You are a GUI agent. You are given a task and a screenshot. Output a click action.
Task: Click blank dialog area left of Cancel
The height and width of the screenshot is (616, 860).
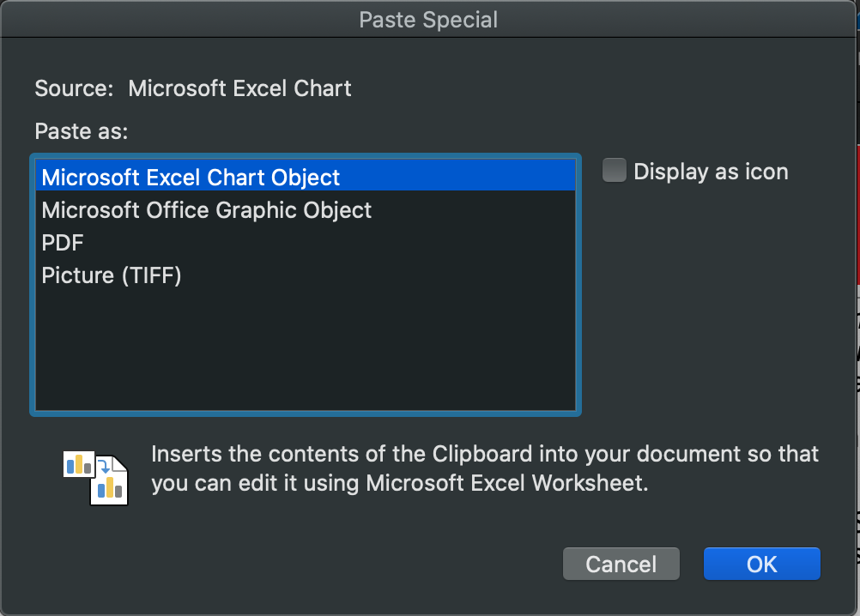click(x=343, y=564)
